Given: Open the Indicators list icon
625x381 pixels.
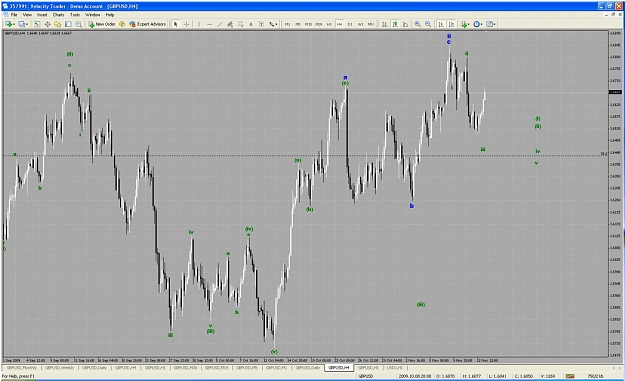Looking at the screenshot, I should click(464, 24).
